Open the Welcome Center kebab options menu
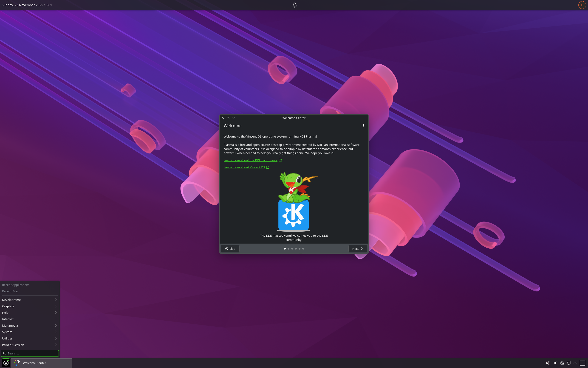The width and height of the screenshot is (588, 368). coord(364,126)
